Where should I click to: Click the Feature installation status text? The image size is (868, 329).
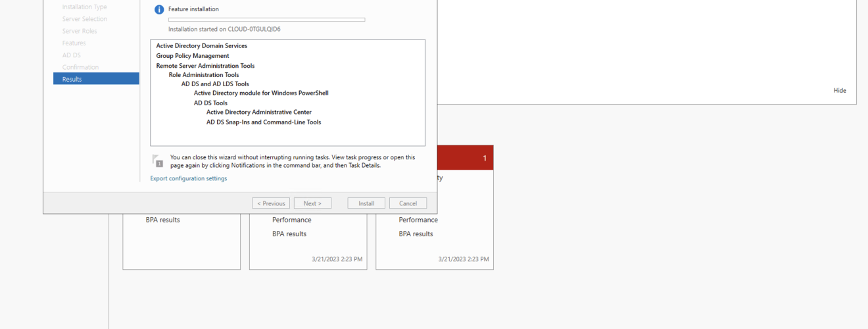pos(194,9)
